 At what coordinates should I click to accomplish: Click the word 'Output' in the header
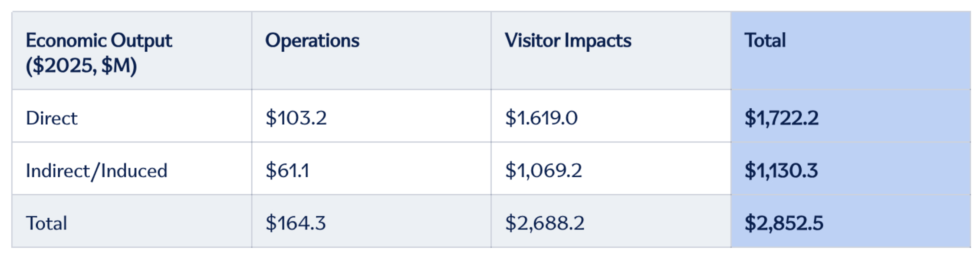(x=141, y=40)
